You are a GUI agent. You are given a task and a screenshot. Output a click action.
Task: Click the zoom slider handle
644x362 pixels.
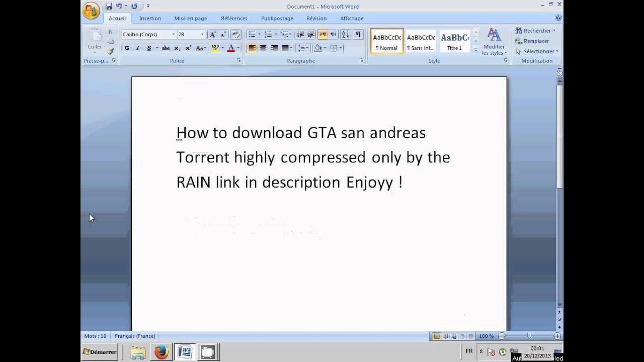(x=529, y=336)
